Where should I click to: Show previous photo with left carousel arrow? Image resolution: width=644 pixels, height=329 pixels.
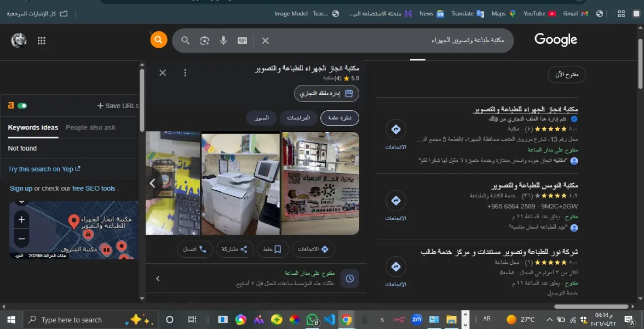(152, 183)
